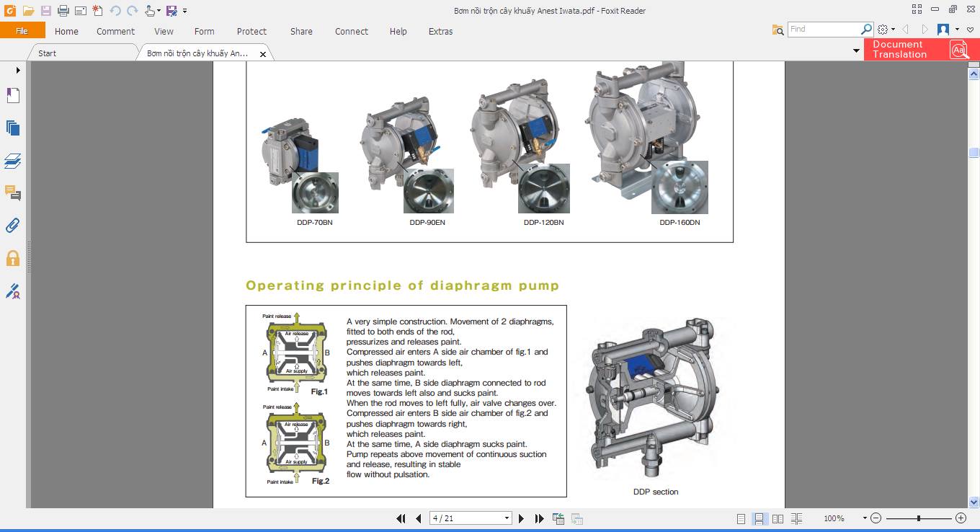Undo the last action
The height and width of the screenshot is (532, 980).
click(x=115, y=10)
